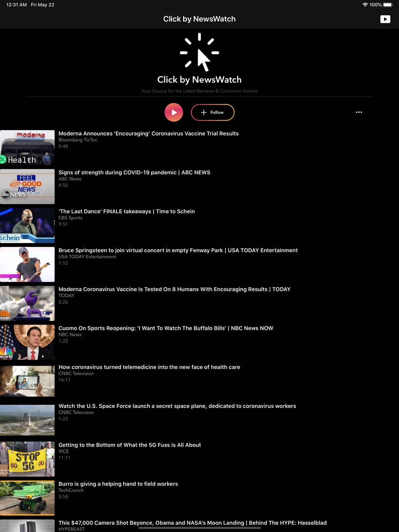Tap the 12:31 AM clock in status bar
Image resolution: width=399 pixels, height=532 pixels.
[x=17, y=5]
